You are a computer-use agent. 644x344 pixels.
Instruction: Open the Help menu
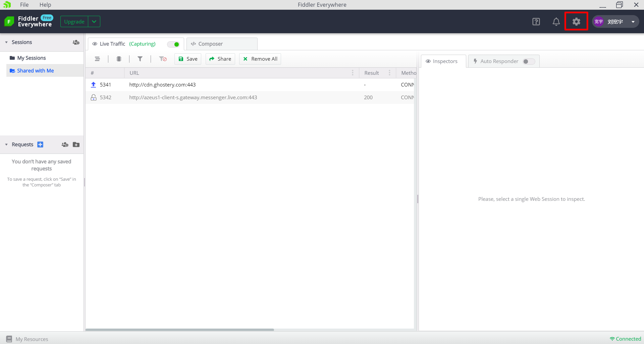(x=45, y=5)
